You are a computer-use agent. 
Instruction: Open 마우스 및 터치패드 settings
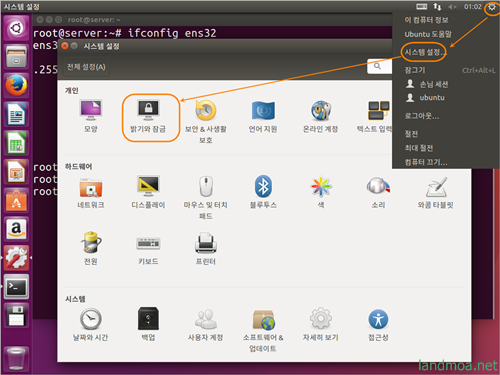[206, 197]
